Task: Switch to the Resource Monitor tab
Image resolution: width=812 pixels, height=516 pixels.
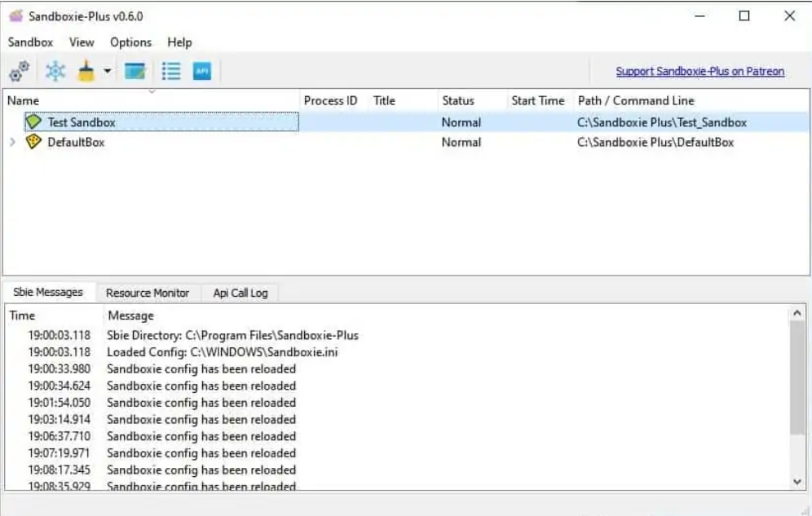Action: pyautogui.click(x=148, y=293)
